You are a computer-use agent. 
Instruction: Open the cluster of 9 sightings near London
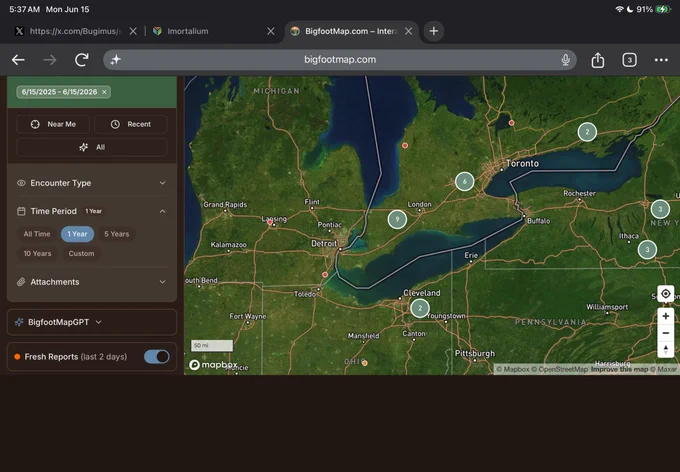[397, 219]
